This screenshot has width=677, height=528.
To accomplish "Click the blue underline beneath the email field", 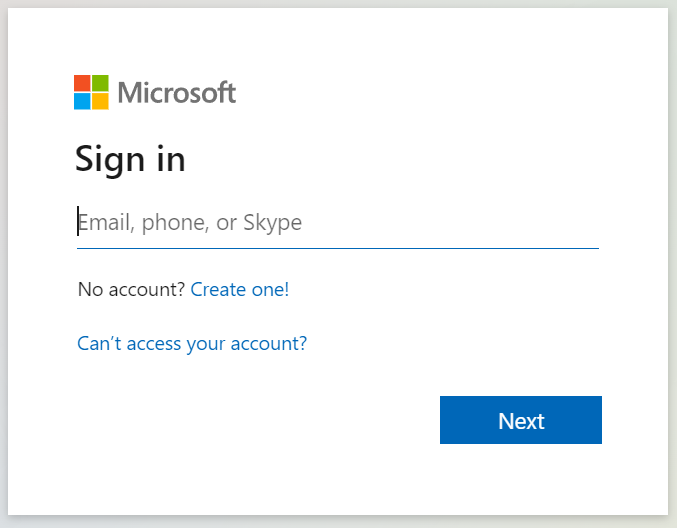I will tap(338, 248).
